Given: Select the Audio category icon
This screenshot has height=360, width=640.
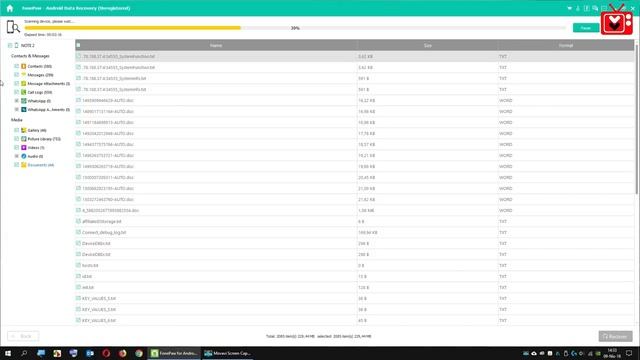Looking at the screenshot, I should click(24, 156).
